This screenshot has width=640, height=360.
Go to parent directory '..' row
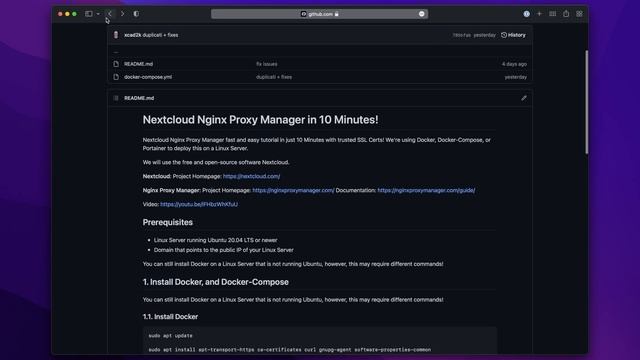116,51
